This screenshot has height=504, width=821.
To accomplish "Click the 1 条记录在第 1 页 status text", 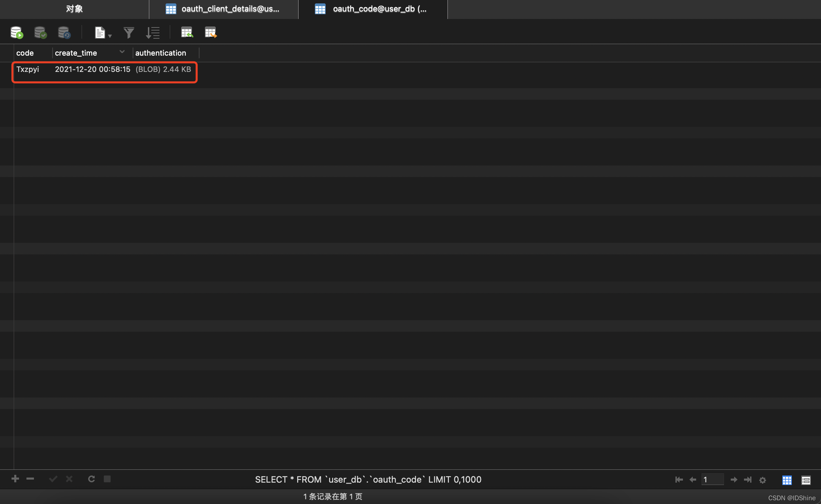I will point(333,497).
